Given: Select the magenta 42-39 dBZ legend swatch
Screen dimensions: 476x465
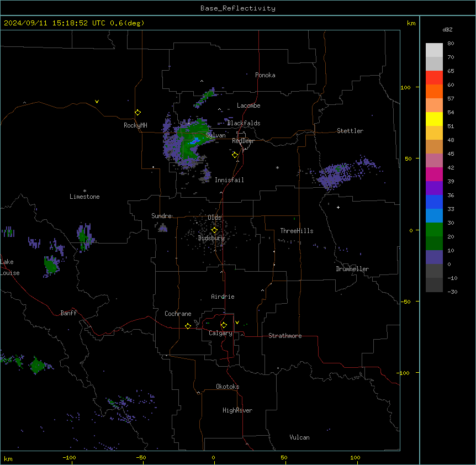Looking at the screenshot, I should tap(434, 174).
